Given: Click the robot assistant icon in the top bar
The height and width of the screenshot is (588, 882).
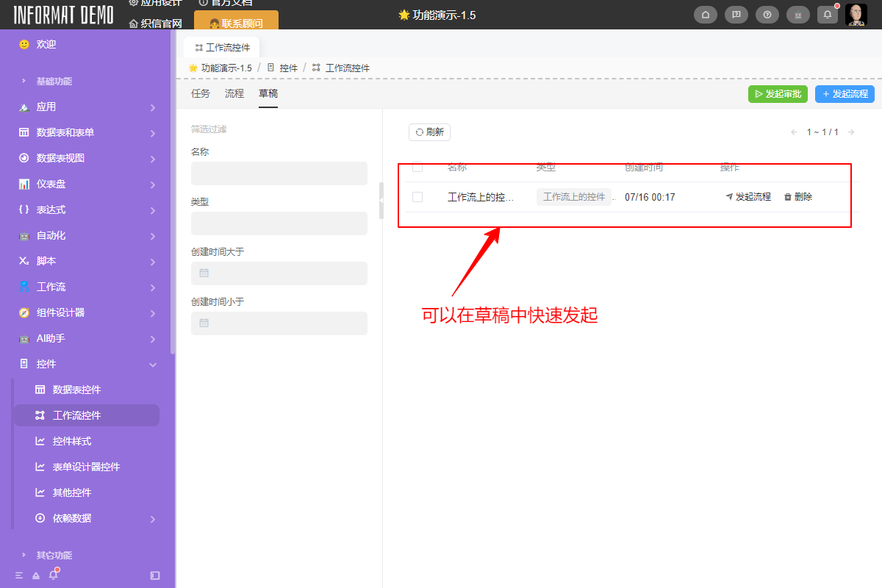Looking at the screenshot, I should (797, 14).
